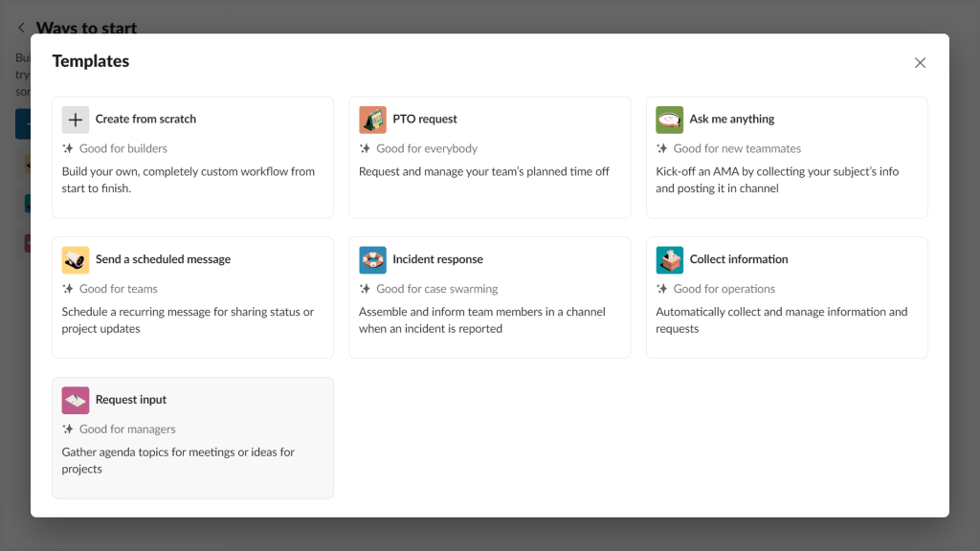980x551 pixels.
Task: Pick the Send a scheduled message template
Action: [191, 298]
